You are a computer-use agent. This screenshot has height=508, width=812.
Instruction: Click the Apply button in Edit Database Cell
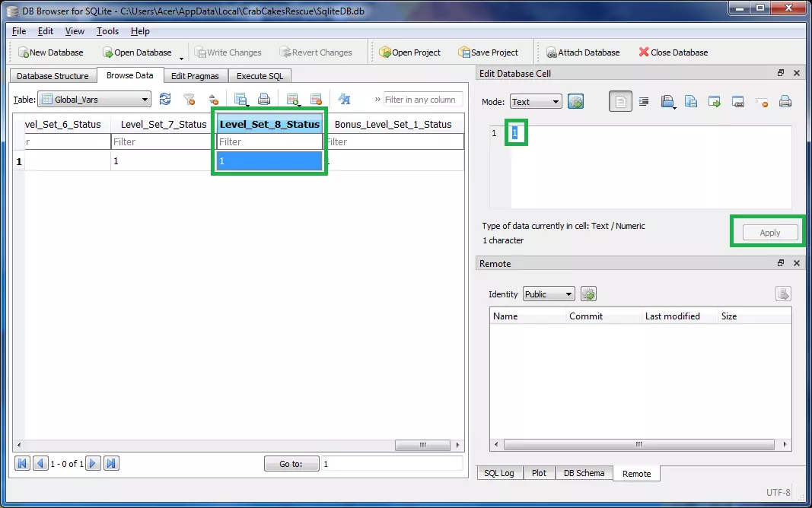[769, 233]
